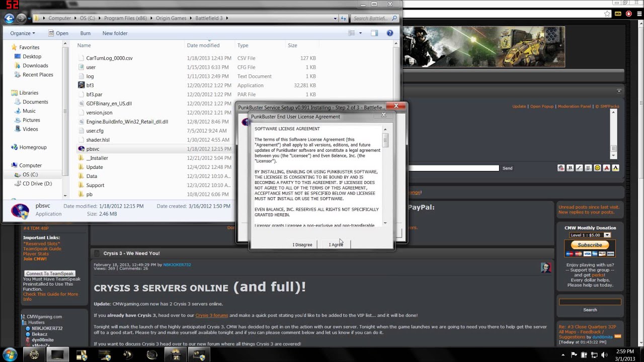
Task: Select Engine.BuildInfo_Win32_Retail_dll.dll file
Action: pos(127,122)
